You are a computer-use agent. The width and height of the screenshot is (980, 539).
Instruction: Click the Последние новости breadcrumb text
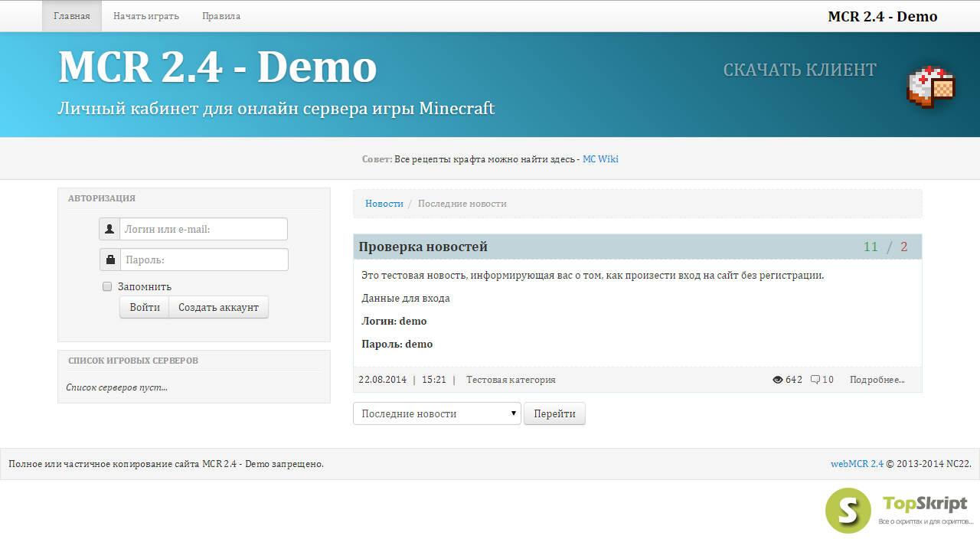(462, 204)
